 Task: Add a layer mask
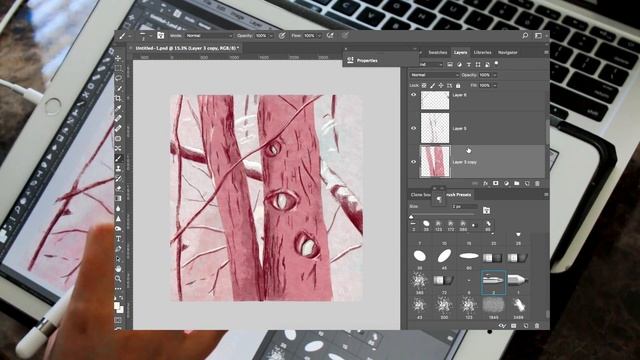pos(496,184)
